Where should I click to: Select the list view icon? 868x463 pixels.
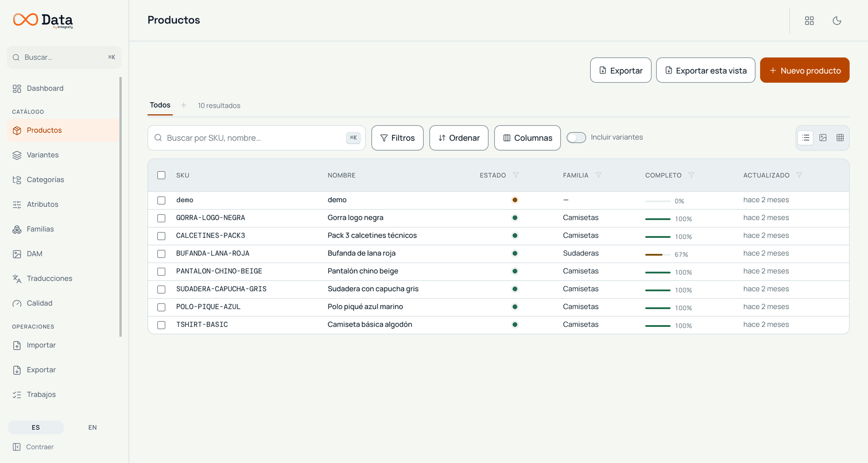805,138
